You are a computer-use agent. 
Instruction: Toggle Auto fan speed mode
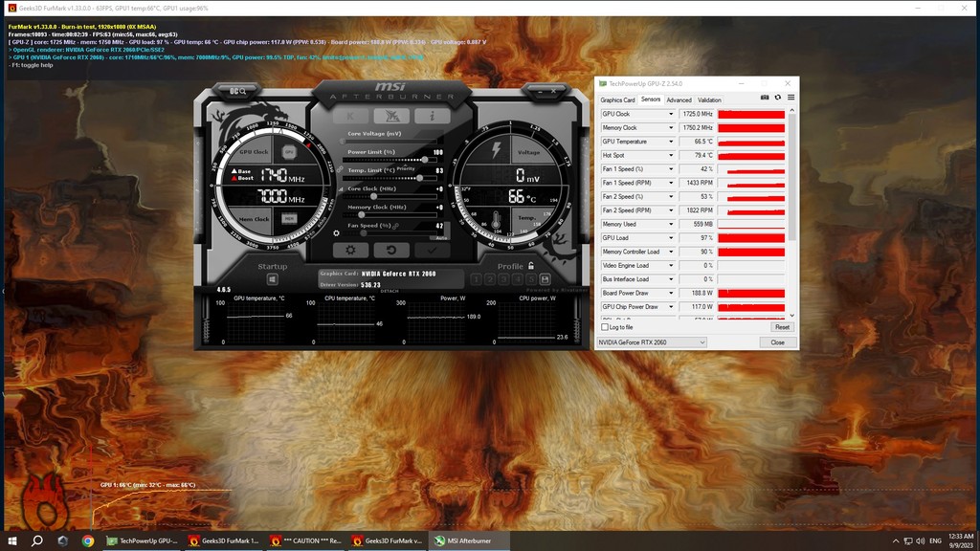(440, 237)
